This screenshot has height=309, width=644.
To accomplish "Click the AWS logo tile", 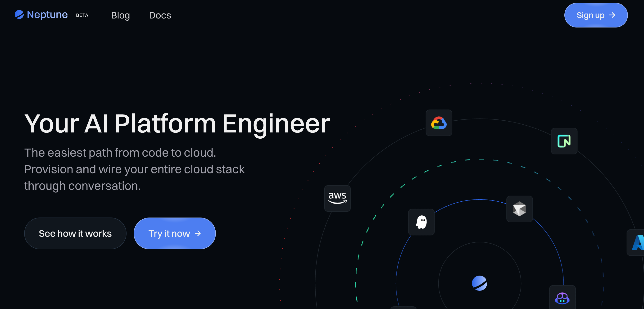I will (x=337, y=199).
